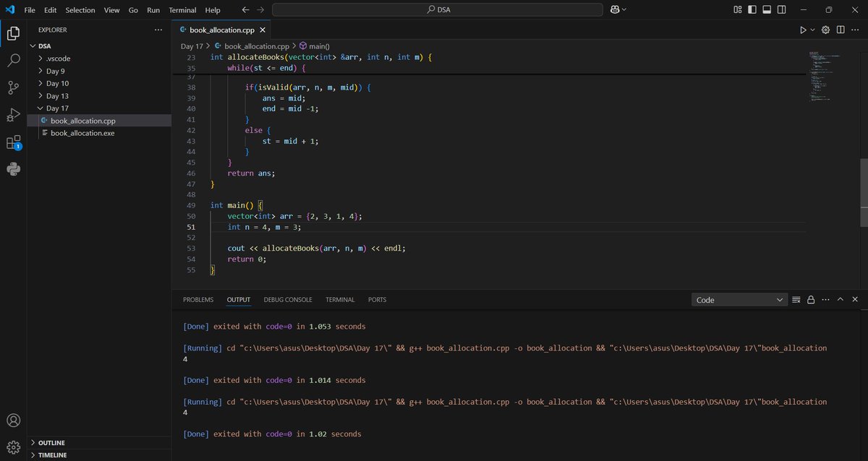Expand the Day 10 folder
This screenshot has height=461, width=868.
tap(99, 83)
